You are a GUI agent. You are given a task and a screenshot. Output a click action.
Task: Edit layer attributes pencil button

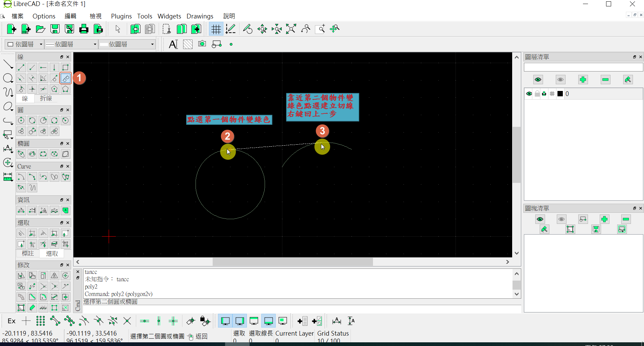coord(628,80)
